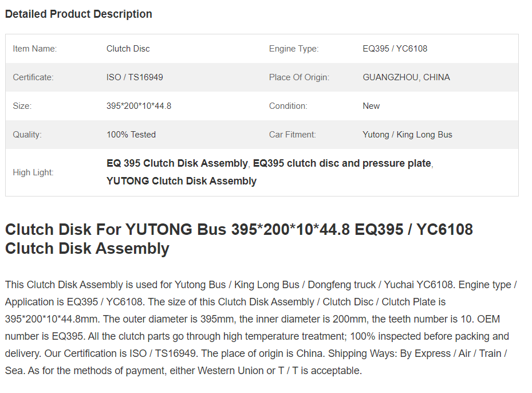Click the Car Fitment label
Image resolution: width=532 pixels, height=393 pixels.
[x=292, y=135]
